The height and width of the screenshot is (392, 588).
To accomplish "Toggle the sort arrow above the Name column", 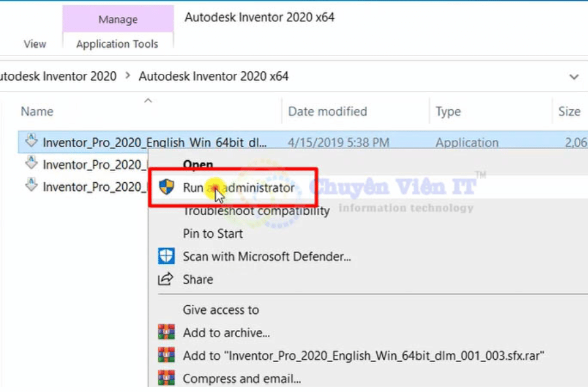I will click(x=148, y=101).
